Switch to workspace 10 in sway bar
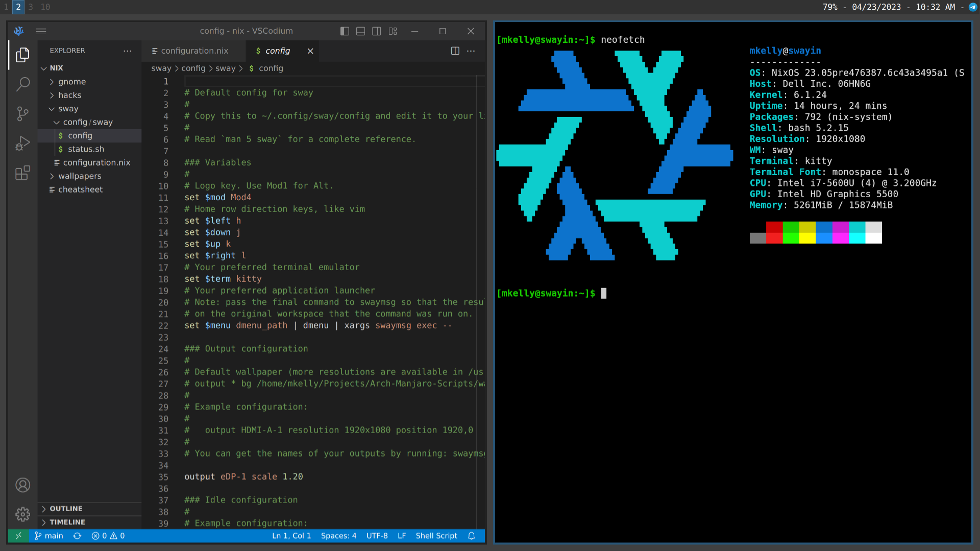This screenshot has width=980, height=551. click(45, 7)
